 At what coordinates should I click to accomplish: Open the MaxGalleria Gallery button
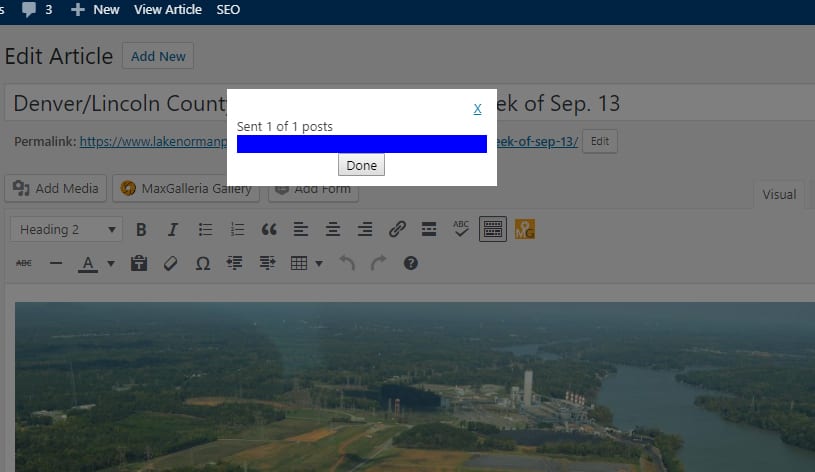point(186,188)
